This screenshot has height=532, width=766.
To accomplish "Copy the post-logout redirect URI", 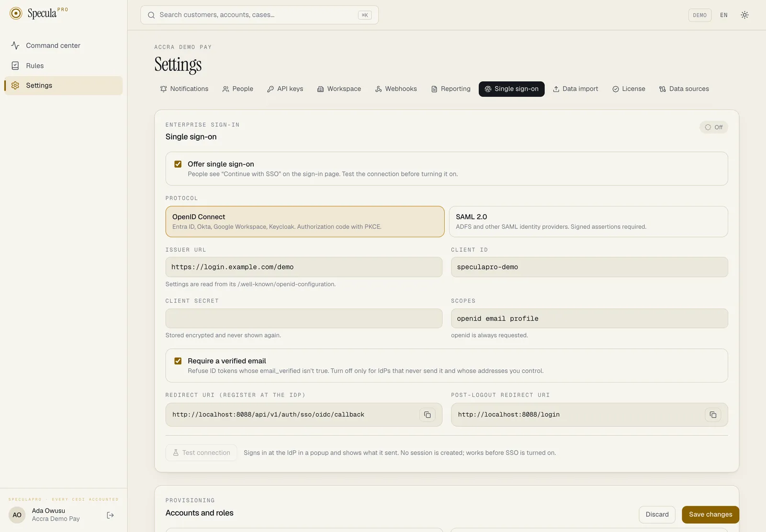I will [x=713, y=415].
